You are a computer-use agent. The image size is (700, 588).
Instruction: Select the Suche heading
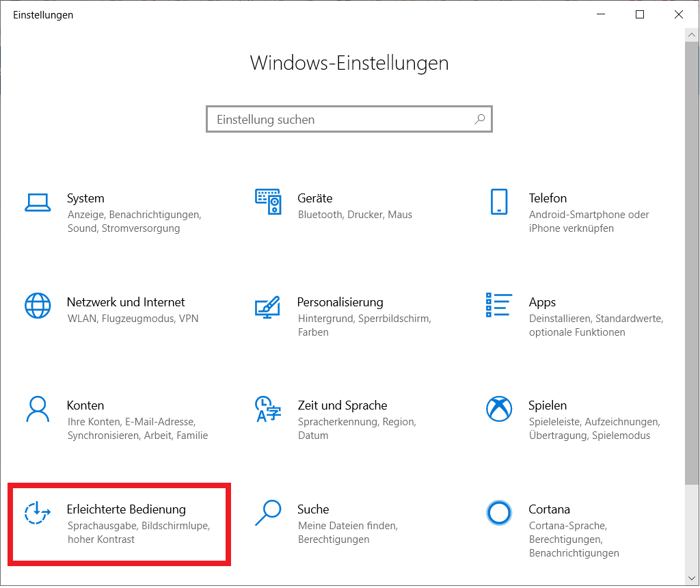[x=313, y=509]
